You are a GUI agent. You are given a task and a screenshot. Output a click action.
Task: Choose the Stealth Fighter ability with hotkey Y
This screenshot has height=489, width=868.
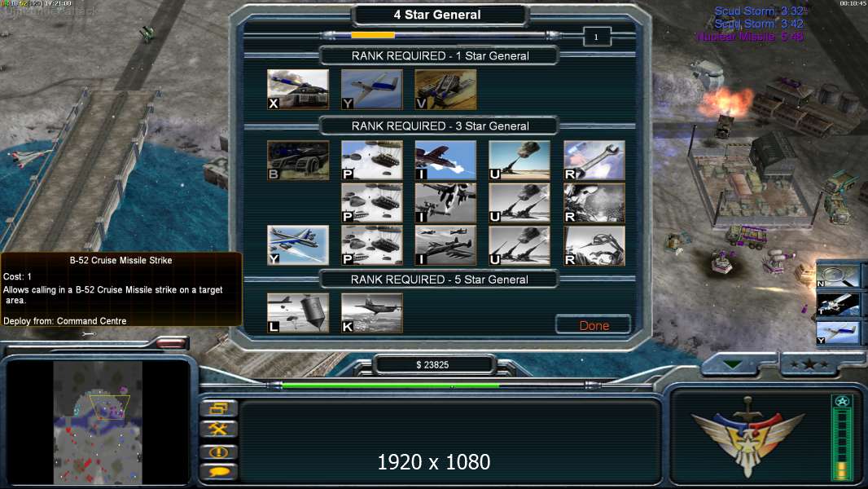point(372,89)
